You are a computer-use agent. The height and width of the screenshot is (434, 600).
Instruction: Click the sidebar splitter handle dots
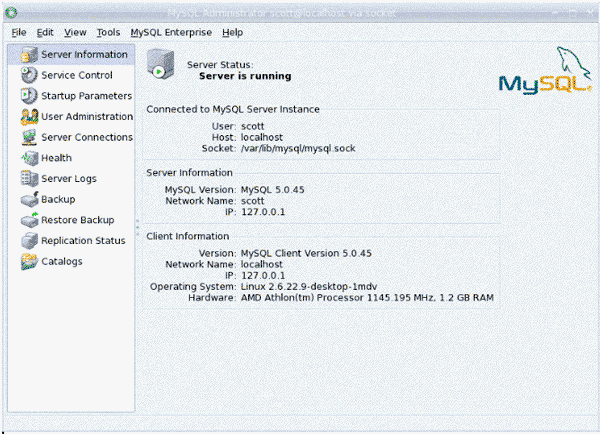(138, 227)
